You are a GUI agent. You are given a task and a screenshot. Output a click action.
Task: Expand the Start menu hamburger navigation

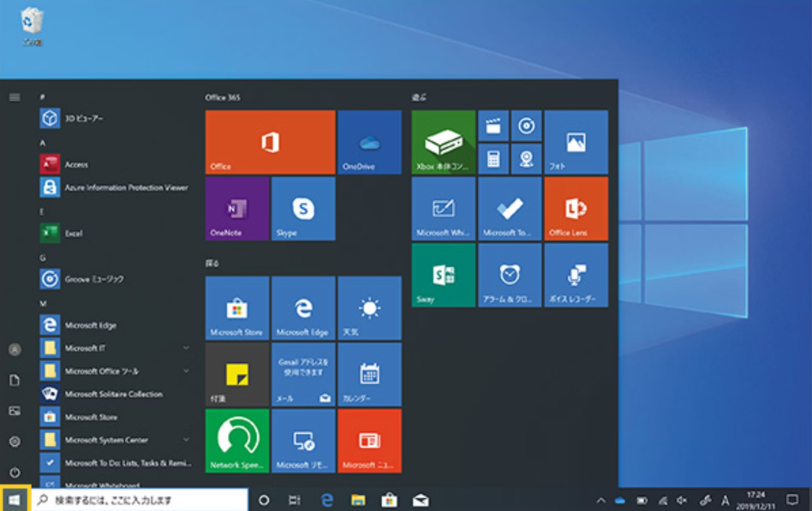pos(15,98)
